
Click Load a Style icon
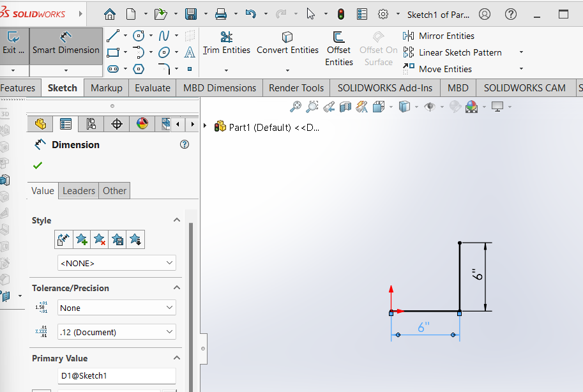pos(135,239)
